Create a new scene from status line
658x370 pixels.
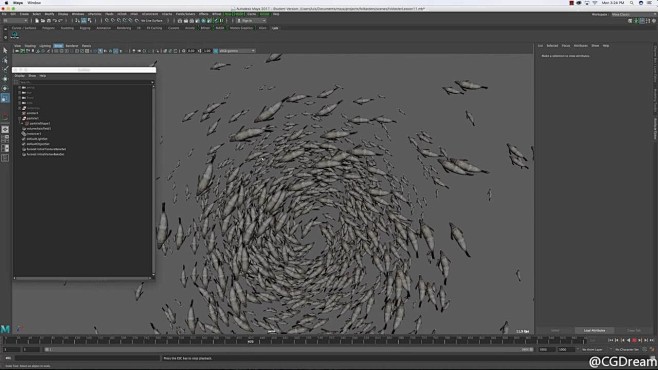tap(37, 21)
